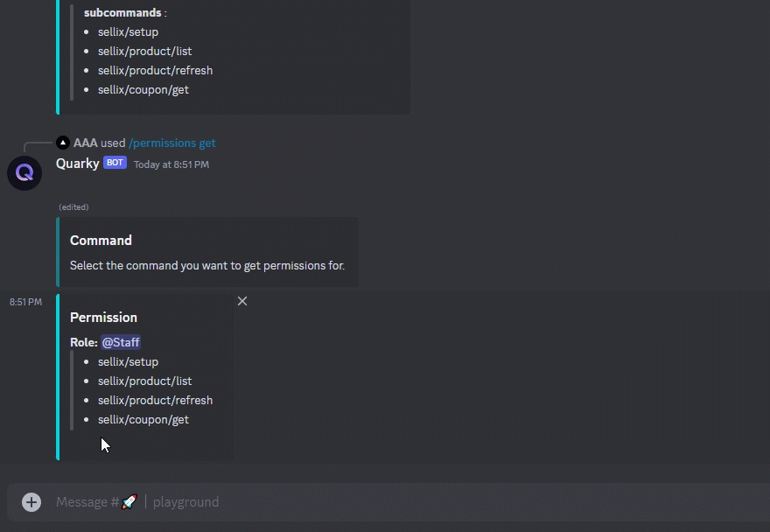
Task: Click AAA's small user avatar
Action: pyautogui.click(x=63, y=143)
